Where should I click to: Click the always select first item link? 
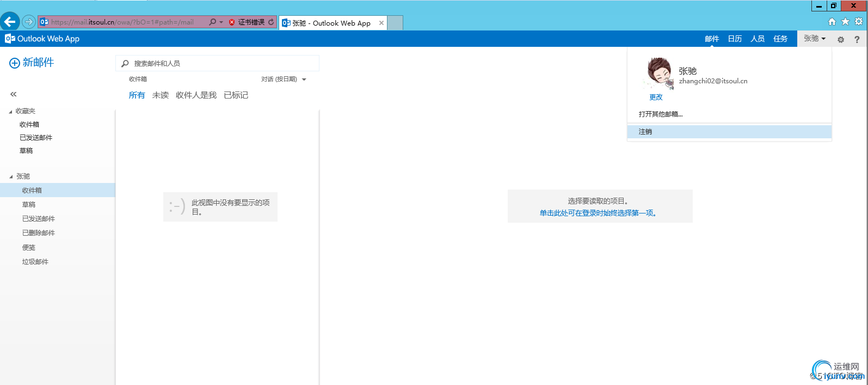[599, 213]
